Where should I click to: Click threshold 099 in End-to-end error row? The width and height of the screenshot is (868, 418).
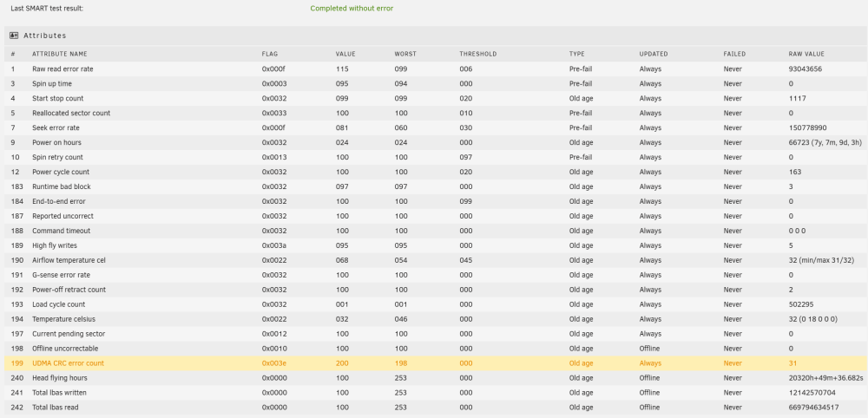pos(465,201)
